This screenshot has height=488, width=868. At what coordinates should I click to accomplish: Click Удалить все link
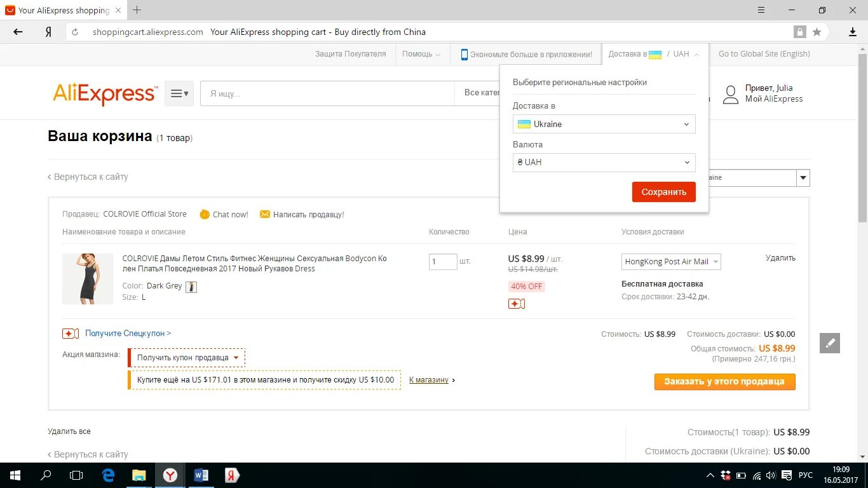69,431
